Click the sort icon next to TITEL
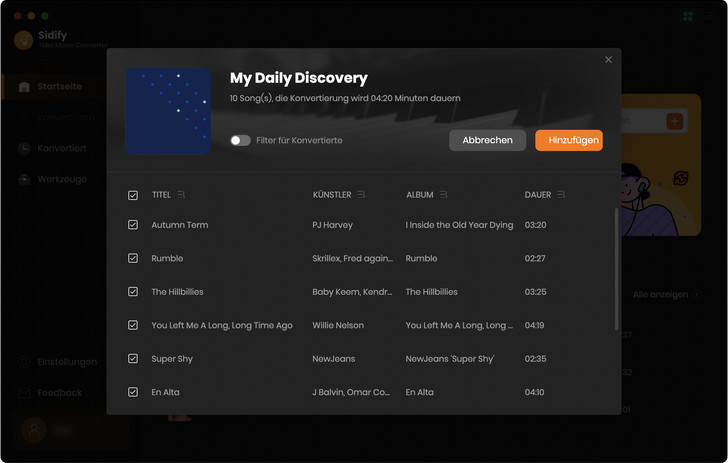728x463 pixels. 181,194
